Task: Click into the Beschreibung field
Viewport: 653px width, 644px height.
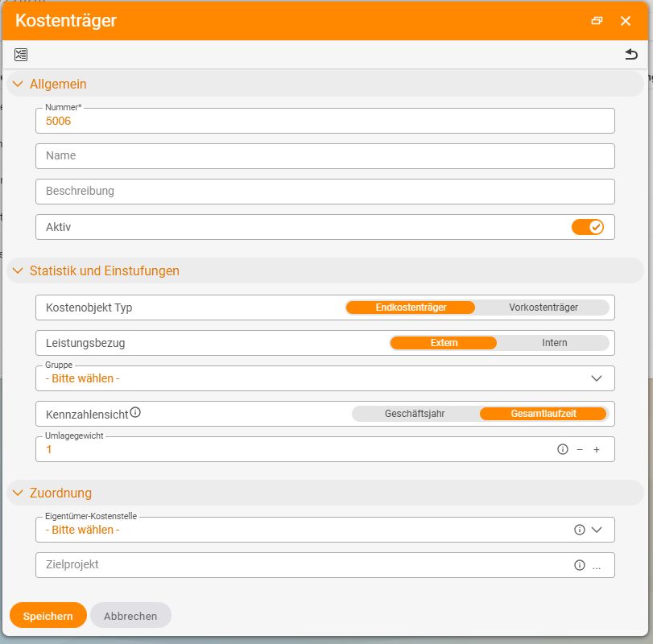Action: coord(325,192)
